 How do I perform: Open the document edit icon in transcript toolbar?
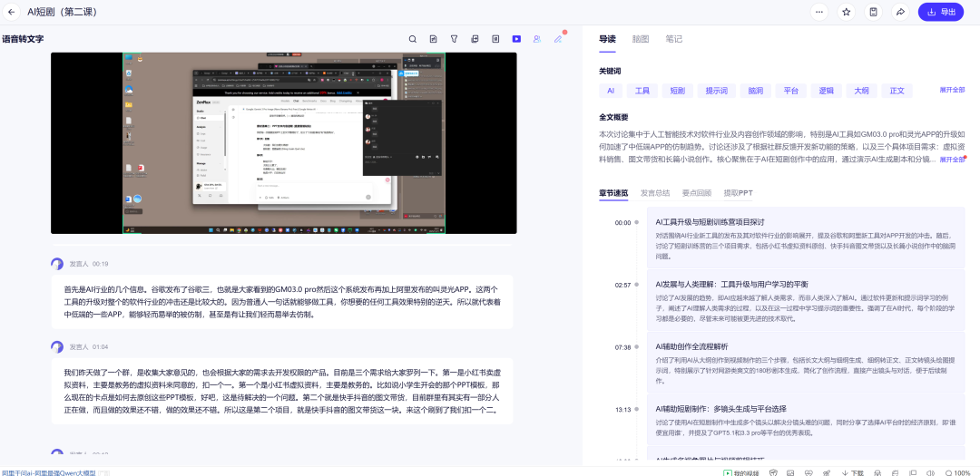tap(433, 39)
